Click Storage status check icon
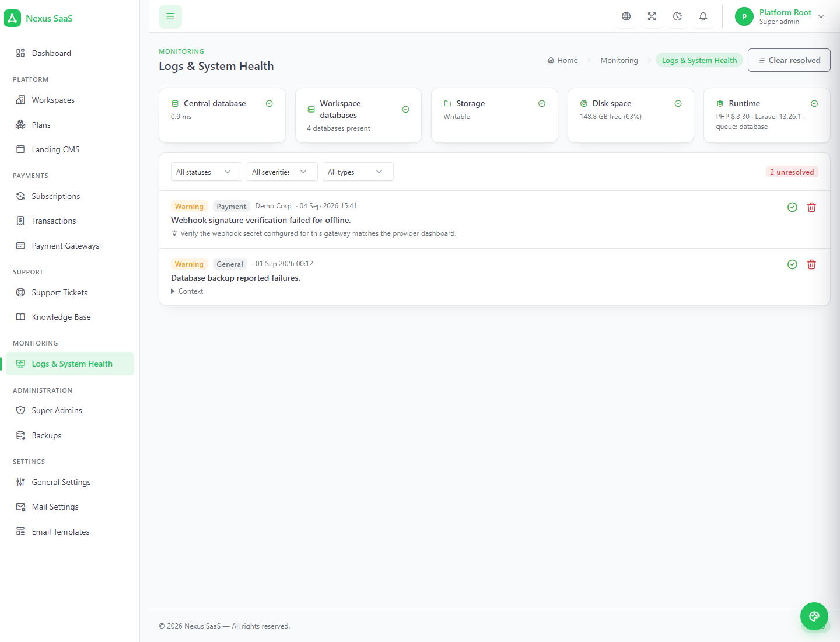Image resolution: width=840 pixels, height=642 pixels. (542, 103)
